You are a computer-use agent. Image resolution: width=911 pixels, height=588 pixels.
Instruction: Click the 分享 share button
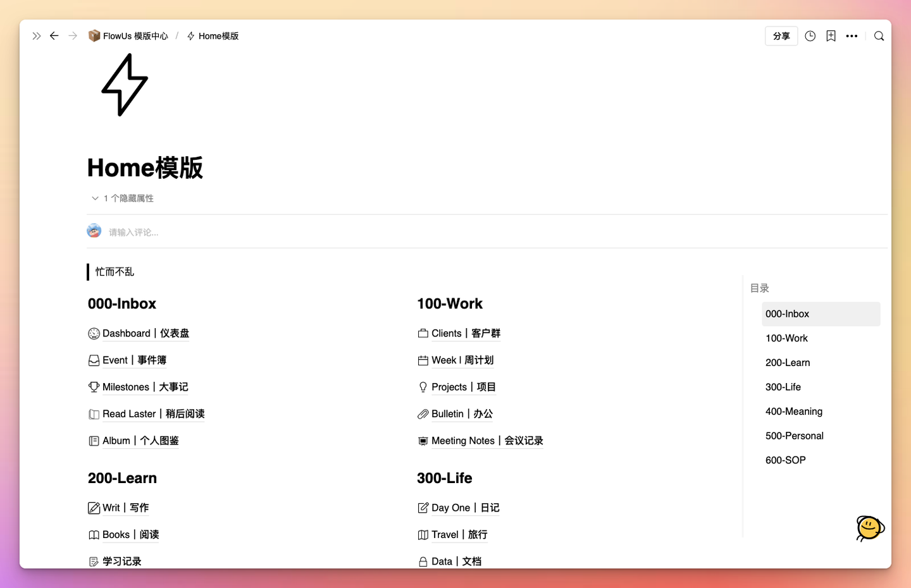(x=781, y=36)
